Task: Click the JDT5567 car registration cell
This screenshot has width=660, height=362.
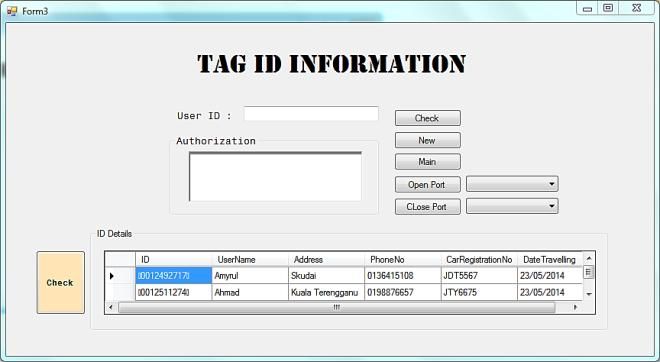Action: [479, 276]
